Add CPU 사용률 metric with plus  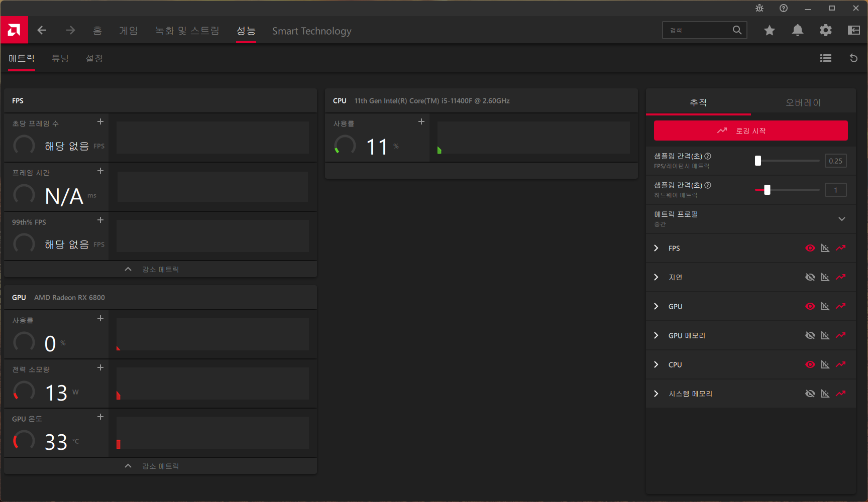click(421, 121)
